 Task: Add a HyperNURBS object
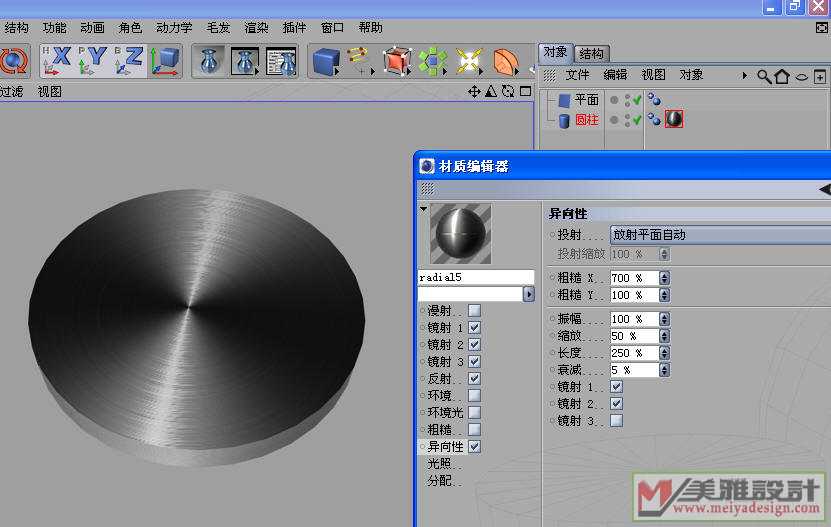(396, 62)
